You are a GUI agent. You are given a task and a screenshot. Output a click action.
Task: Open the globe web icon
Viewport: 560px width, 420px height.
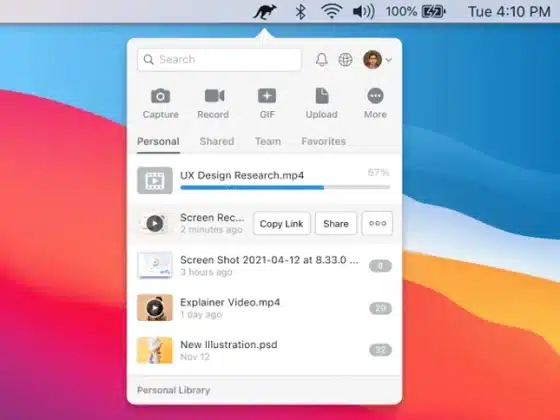click(x=345, y=60)
